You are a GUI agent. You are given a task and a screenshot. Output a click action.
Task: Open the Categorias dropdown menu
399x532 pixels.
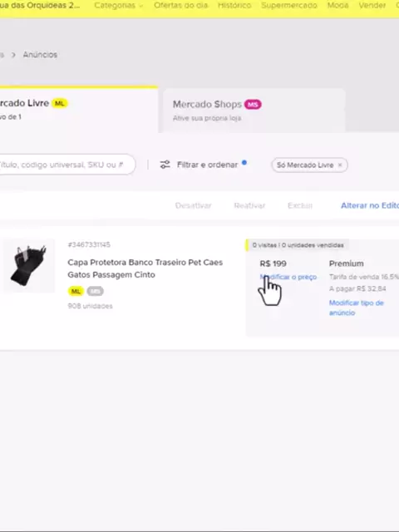tap(118, 6)
